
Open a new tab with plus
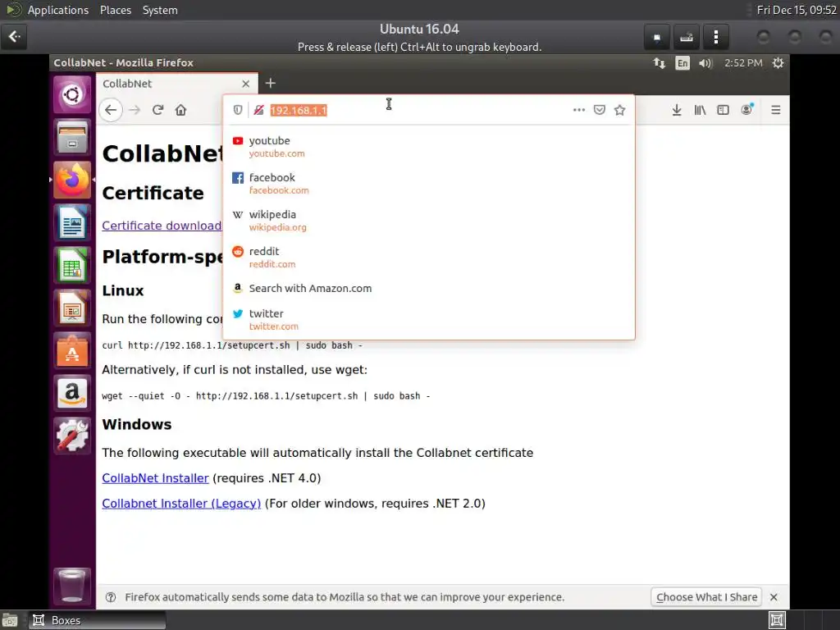271,83
